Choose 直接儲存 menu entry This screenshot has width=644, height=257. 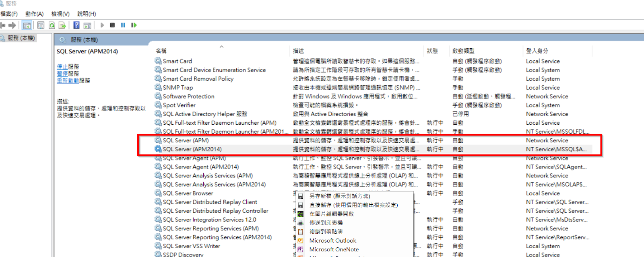click(x=354, y=205)
